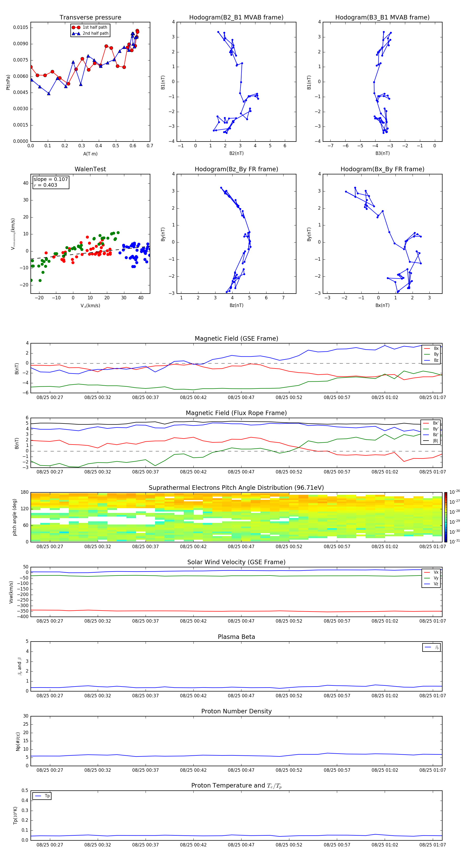Select the "1st half path" legend entry
473x868 pixels.
(x=90, y=27)
